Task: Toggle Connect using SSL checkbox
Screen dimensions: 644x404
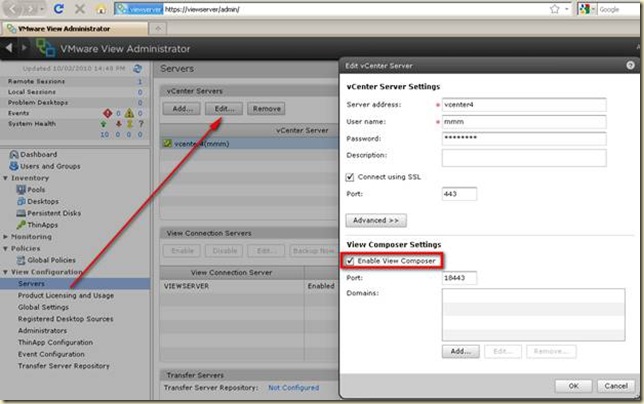Action: (x=350, y=177)
